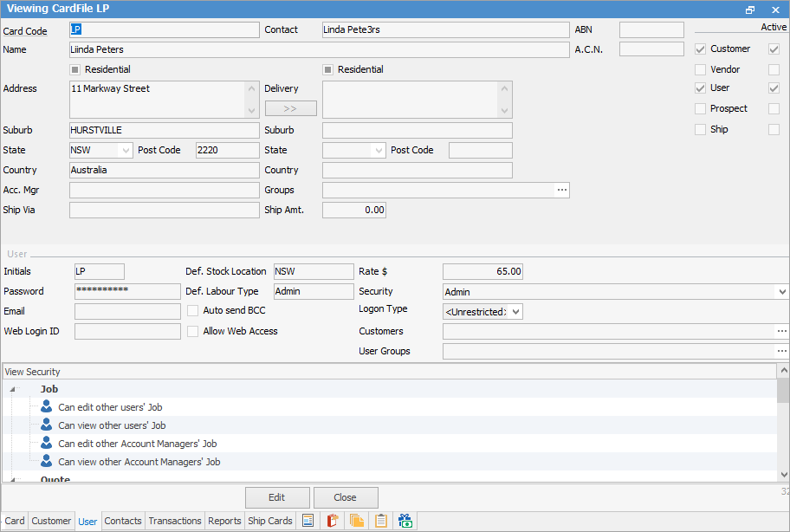
Task: Open the Logon Type dropdown
Action: pyautogui.click(x=516, y=312)
